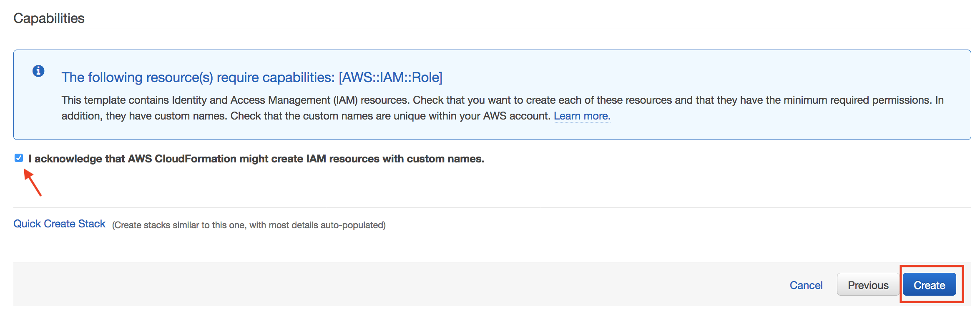
Task: Click the acknowledge CloudFormation IAM resources label
Action: 256,159
